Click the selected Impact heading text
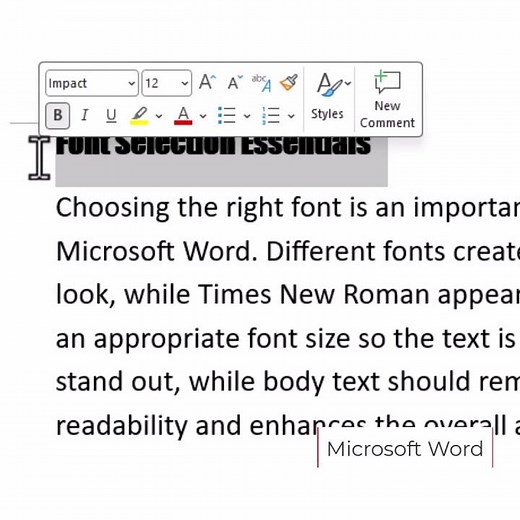 213,146
